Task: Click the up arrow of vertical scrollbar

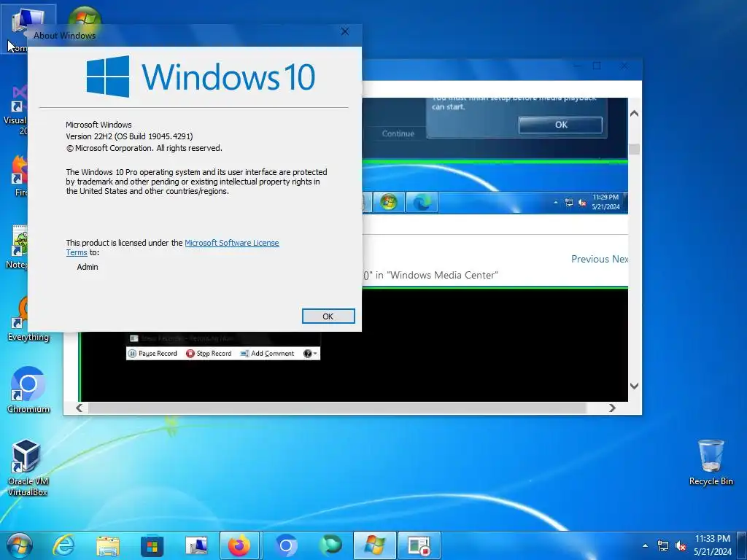Action: coord(634,113)
